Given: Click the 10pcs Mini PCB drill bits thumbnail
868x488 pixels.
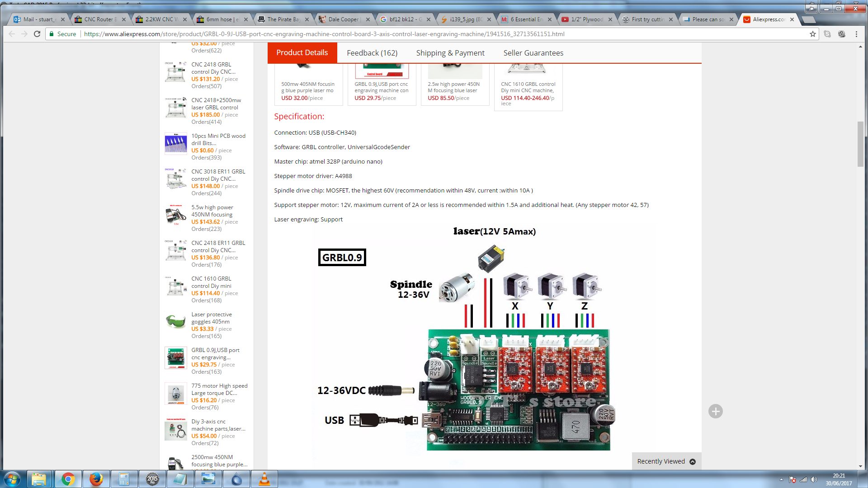Looking at the screenshot, I should tap(176, 144).
